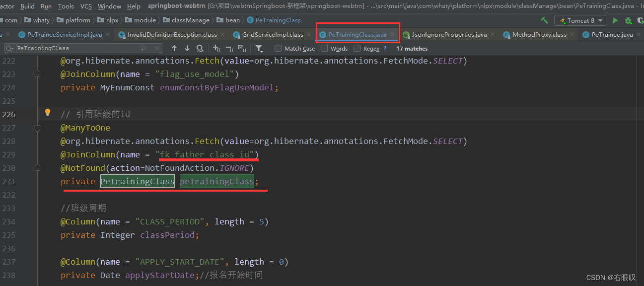Image resolution: width=644 pixels, height=286 pixels.
Task: Enable the Match Case checkbox
Action: (x=278, y=48)
